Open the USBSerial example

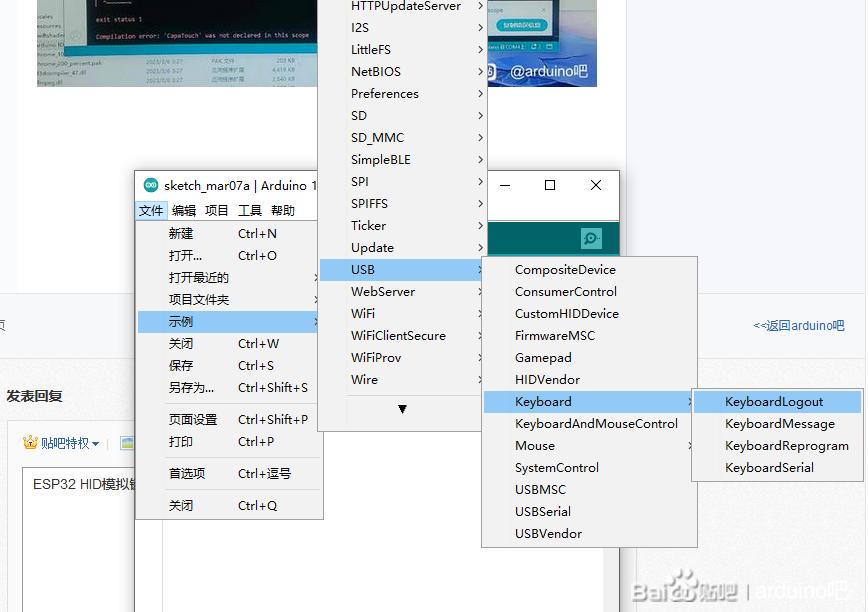(x=589, y=512)
